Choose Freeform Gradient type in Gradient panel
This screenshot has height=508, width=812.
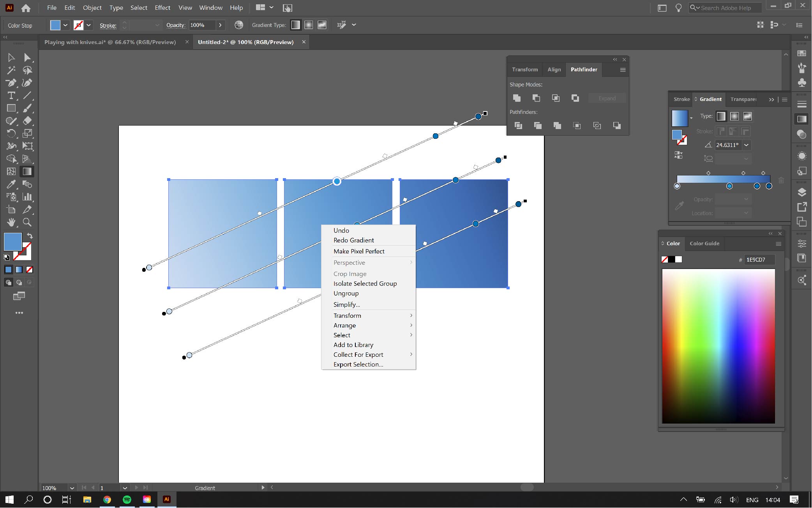click(747, 116)
